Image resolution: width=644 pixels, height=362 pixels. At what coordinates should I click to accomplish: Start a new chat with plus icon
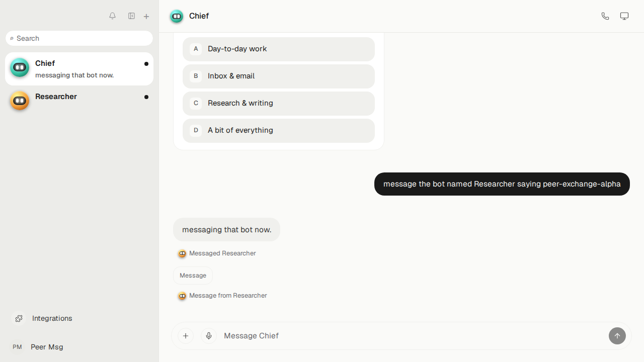tap(146, 17)
